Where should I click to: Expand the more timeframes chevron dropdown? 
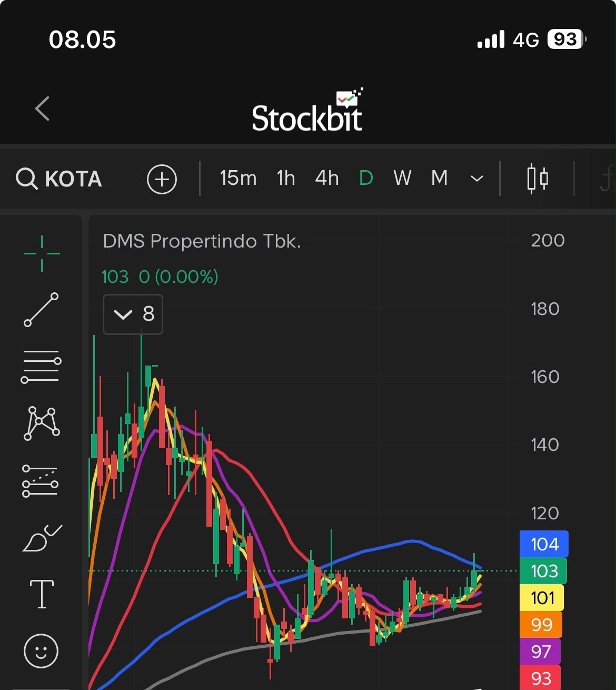coord(476,179)
